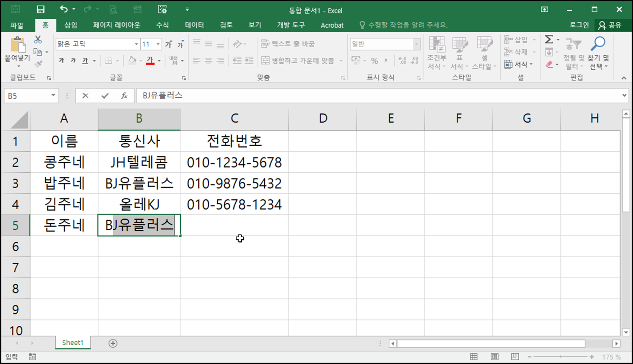The width and height of the screenshot is (633, 364).
Task: Collapse the ribbon with chevron
Action: pyautogui.click(x=624, y=78)
